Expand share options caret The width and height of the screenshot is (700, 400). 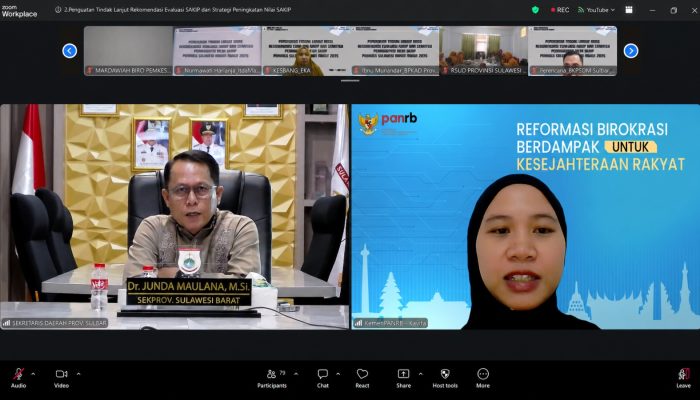click(420, 374)
